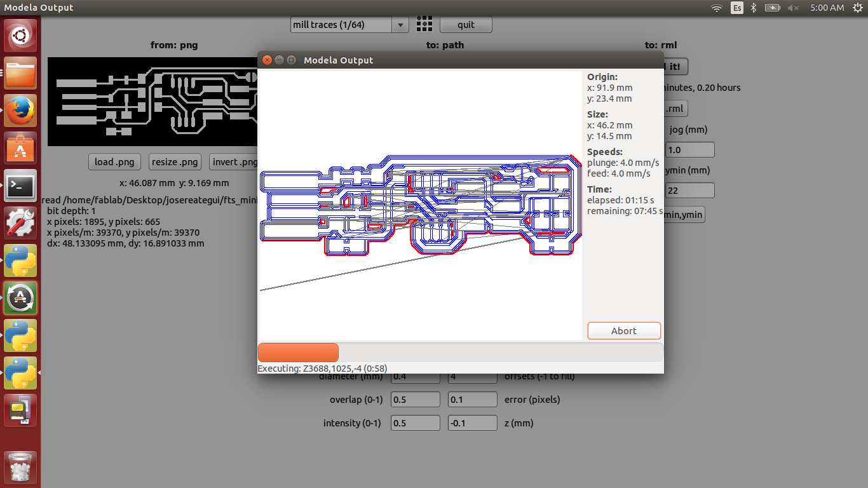Focus the error (pixels) field 0.1
This screenshot has width=868, height=488.
pyautogui.click(x=472, y=400)
